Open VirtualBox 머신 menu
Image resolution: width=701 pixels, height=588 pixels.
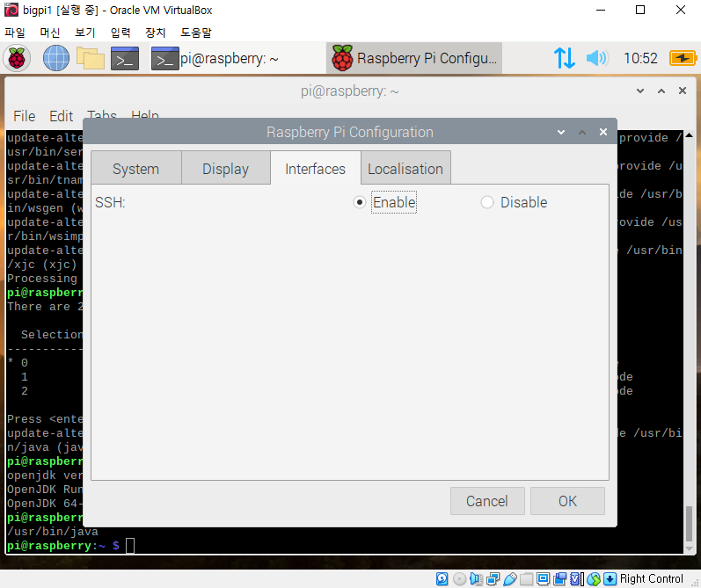pyautogui.click(x=49, y=33)
